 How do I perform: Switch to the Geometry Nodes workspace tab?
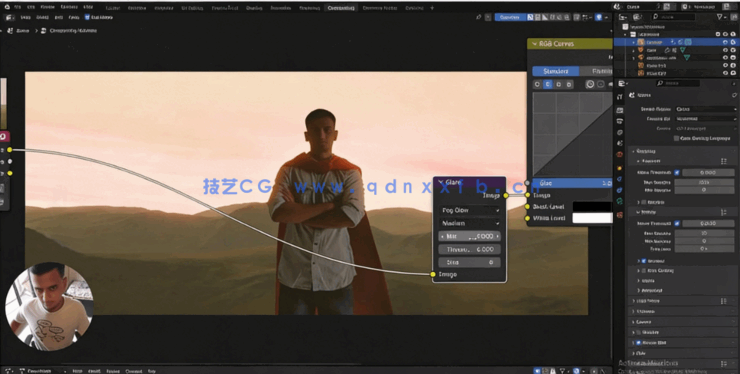380,8
